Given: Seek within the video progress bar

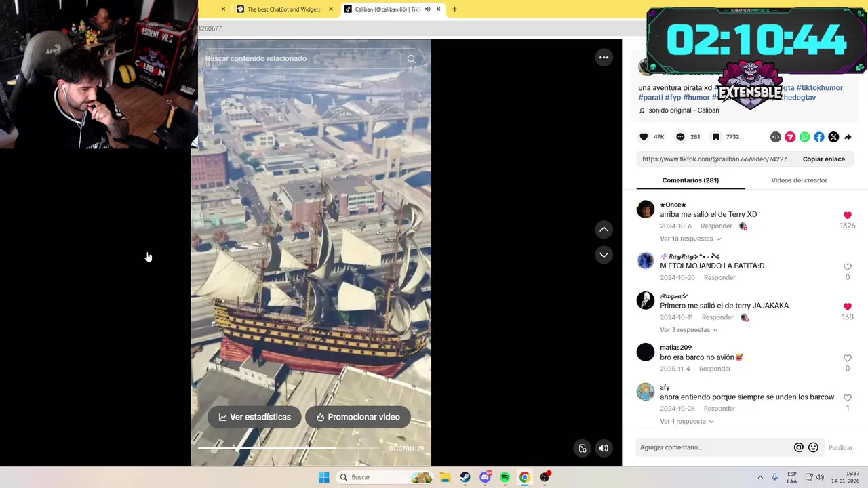Looking at the screenshot, I should 289,448.
